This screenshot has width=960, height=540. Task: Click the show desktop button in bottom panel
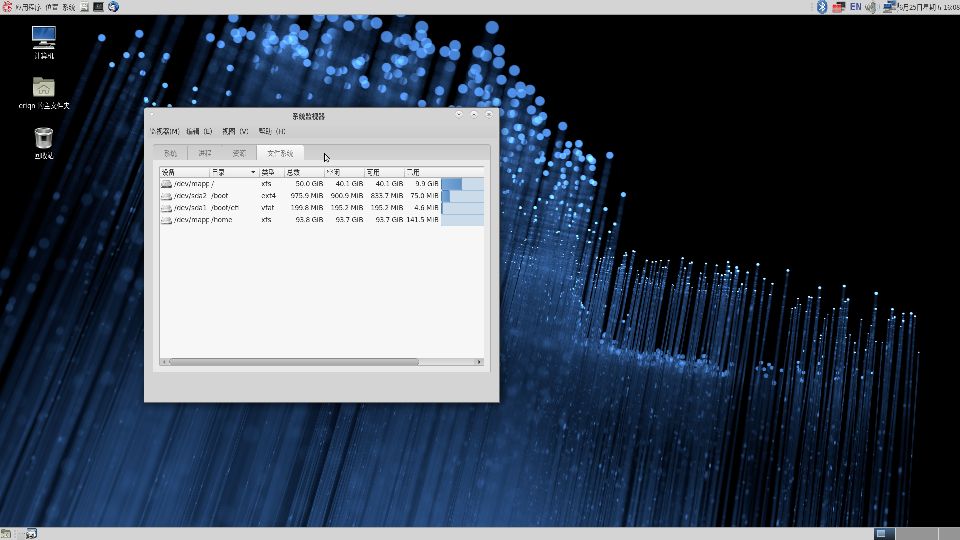(x=6, y=534)
